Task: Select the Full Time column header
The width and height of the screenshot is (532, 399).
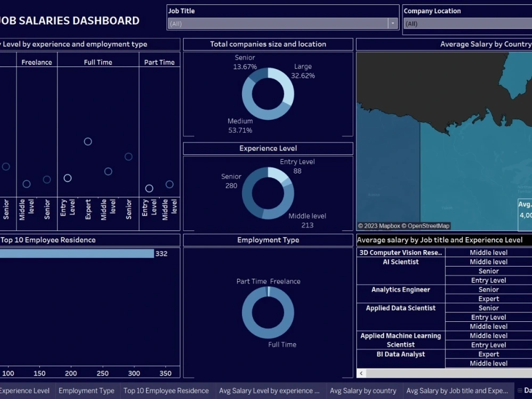Action: pos(98,62)
